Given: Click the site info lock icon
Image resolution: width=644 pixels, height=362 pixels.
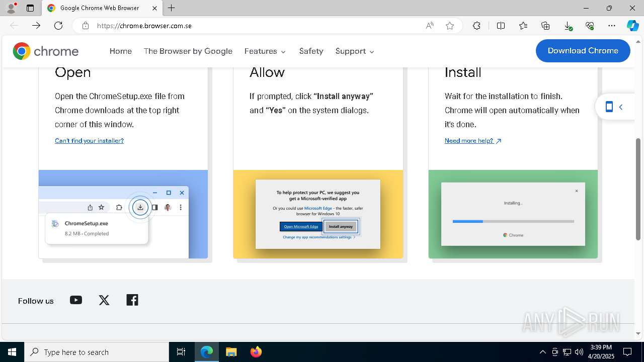Looking at the screenshot, I should coord(86,26).
